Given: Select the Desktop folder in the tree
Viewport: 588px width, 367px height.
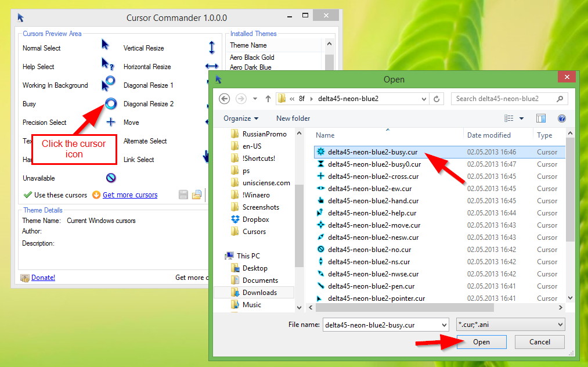Looking at the screenshot, I should click(x=255, y=268).
